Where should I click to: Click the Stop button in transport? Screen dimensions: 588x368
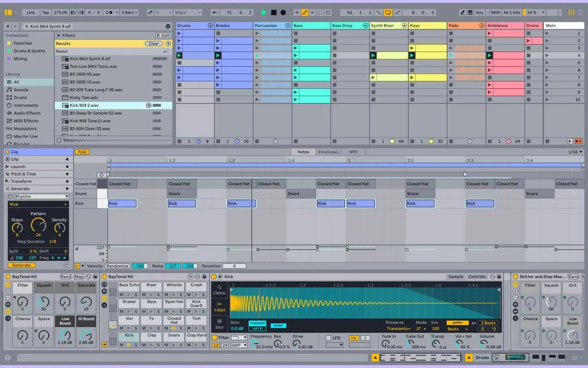[x=273, y=12]
